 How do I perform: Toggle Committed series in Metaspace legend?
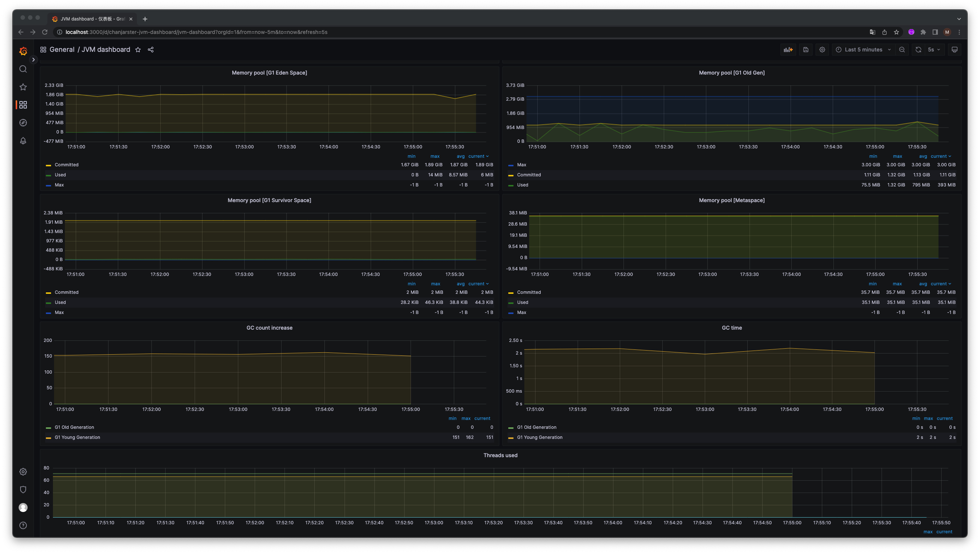point(529,292)
